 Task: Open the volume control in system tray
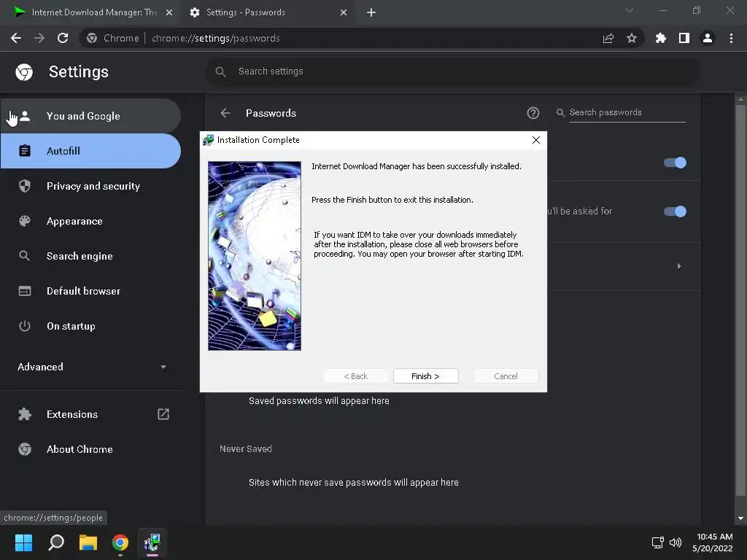point(676,542)
